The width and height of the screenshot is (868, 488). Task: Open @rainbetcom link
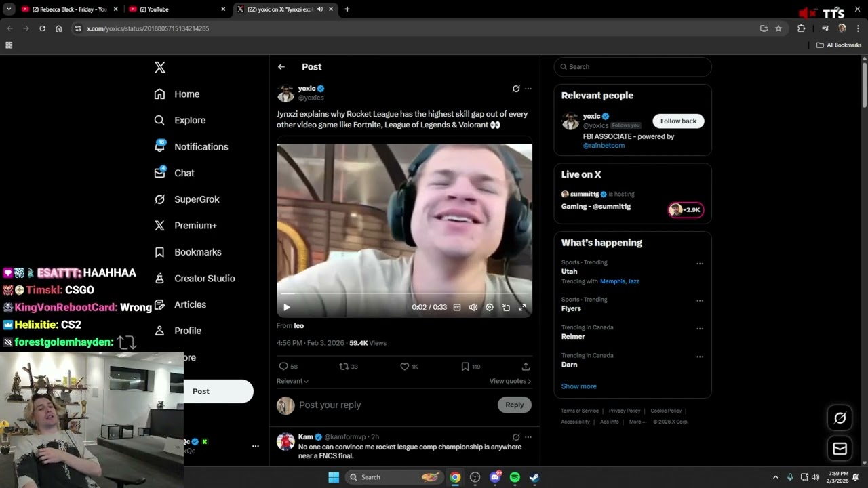coord(604,146)
